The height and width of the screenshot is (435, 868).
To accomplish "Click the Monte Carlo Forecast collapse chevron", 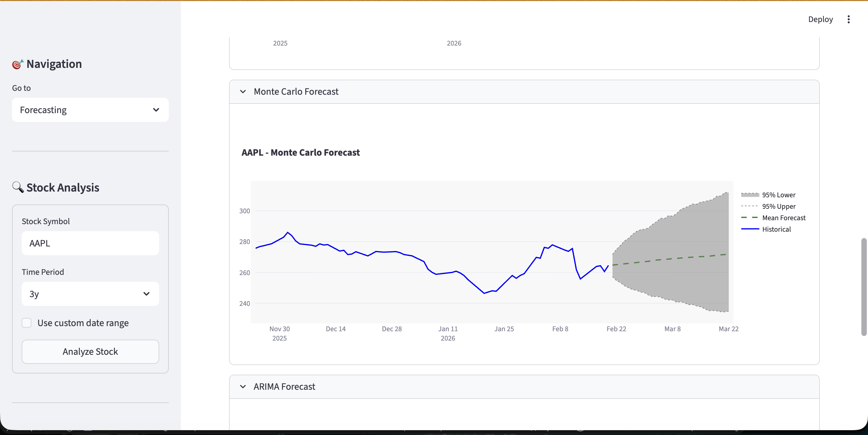I will 243,92.
